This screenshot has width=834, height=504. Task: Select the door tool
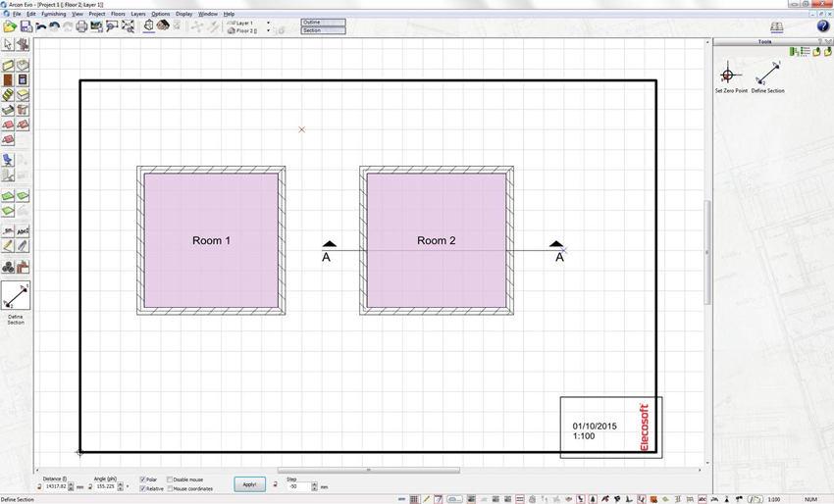8,80
